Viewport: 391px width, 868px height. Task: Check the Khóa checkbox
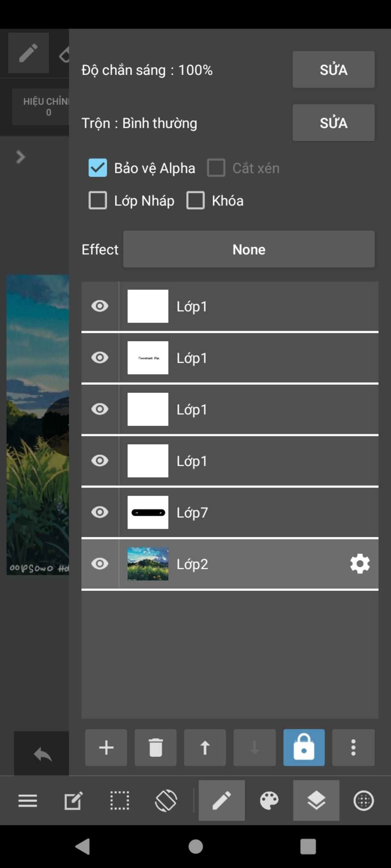tap(195, 201)
